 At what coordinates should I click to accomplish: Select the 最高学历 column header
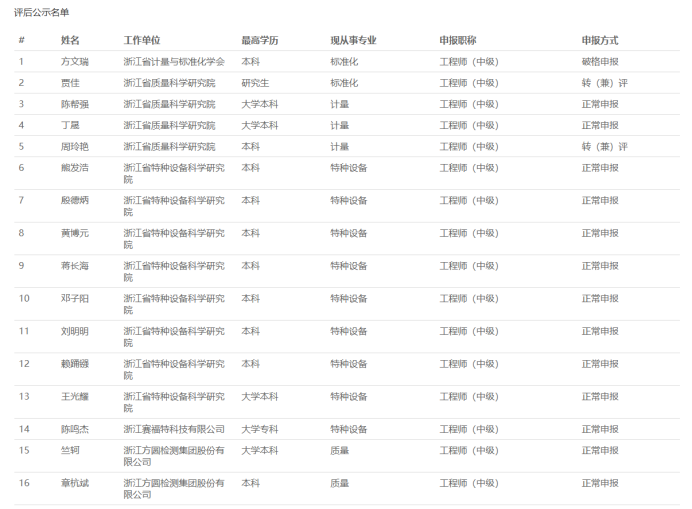pos(259,40)
